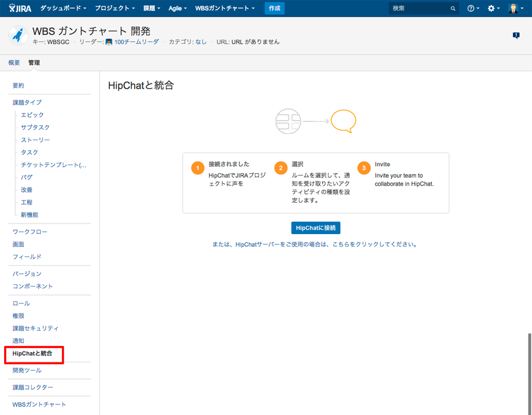Select the 改善 issue type
This screenshot has width=532, height=415.
tap(27, 190)
